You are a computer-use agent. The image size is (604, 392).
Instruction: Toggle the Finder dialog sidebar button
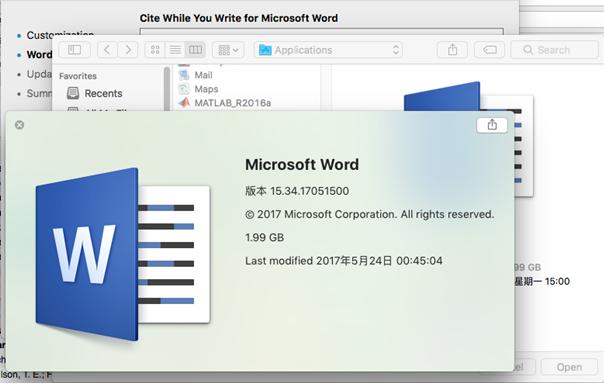point(74,50)
